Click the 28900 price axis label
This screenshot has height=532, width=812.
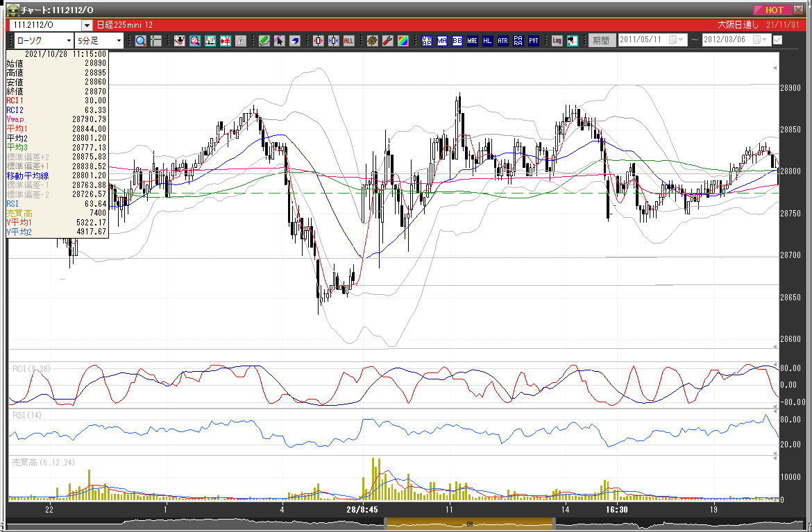790,88
